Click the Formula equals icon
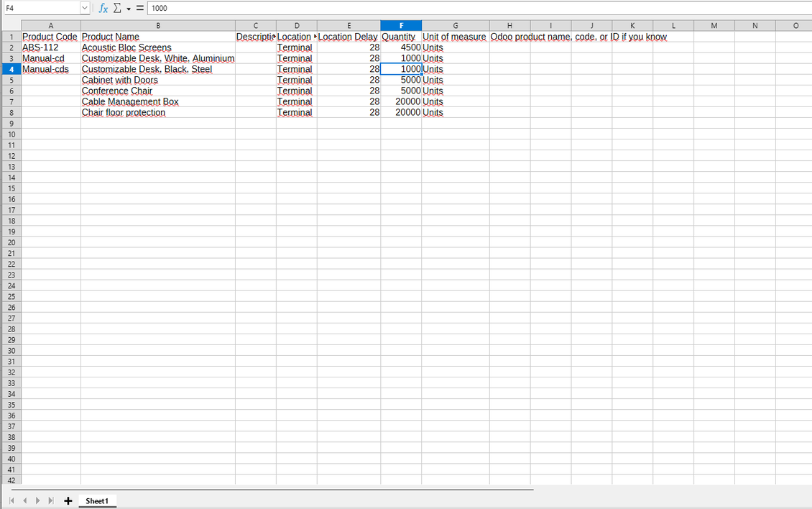Viewport: 812px width, 509px height. tap(140, 9)
